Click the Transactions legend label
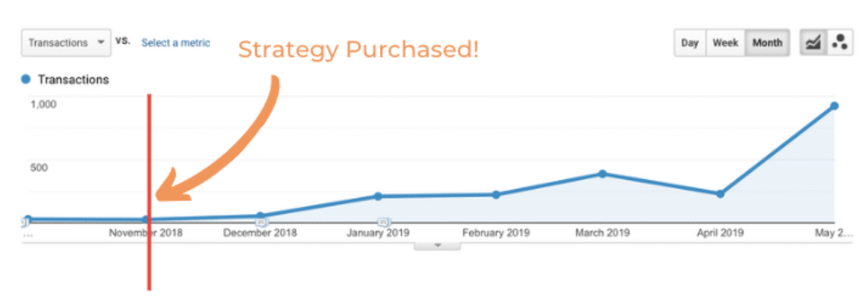The height and width of the screenshot is (299, 868). coord(73,80)
